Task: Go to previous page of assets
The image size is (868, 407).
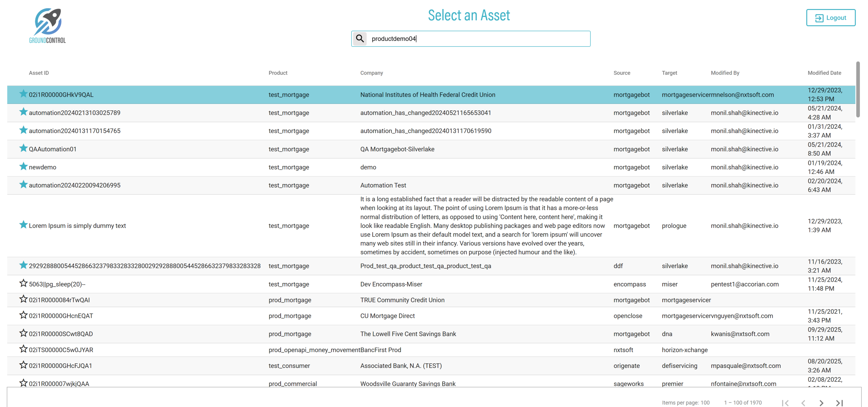Action: pyautogui.click(x=803, y=402)
